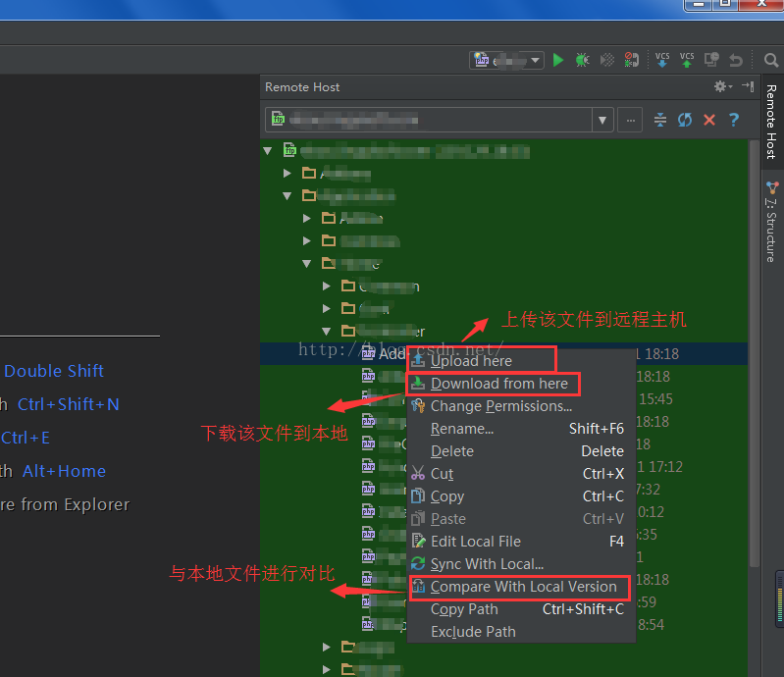This screenshot has height=677, width=784.
Task: Commit changes via VCS up arrow
Action: (687, 60)
